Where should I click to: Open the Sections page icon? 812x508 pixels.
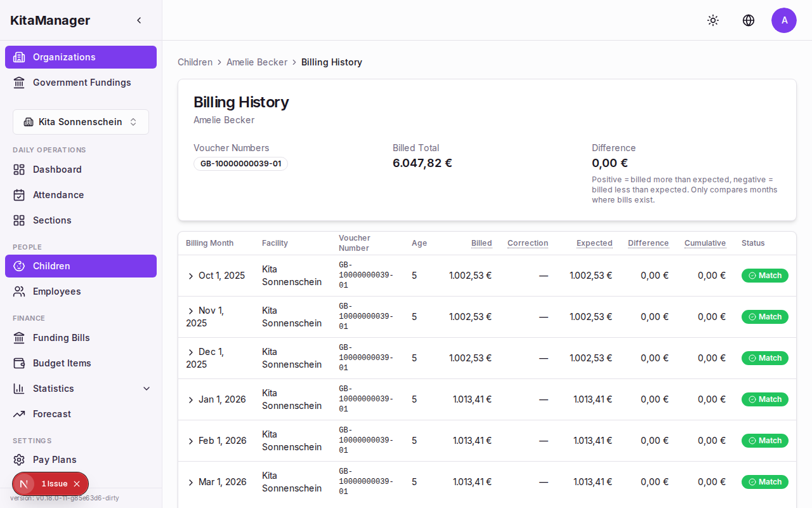[x=20, y=220]
